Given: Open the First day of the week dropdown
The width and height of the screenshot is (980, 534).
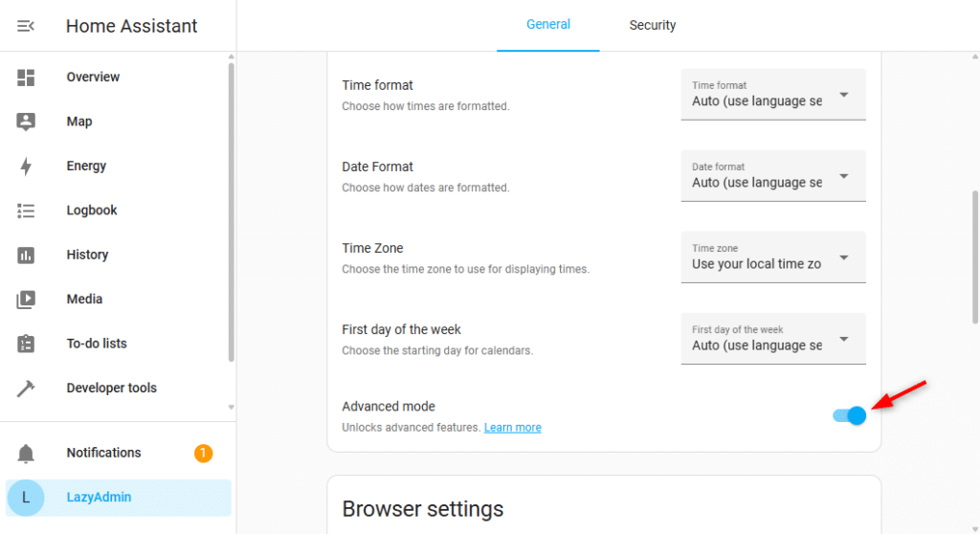Looking at the screenshot, I should pyautogui.click(x=772, y=338).
